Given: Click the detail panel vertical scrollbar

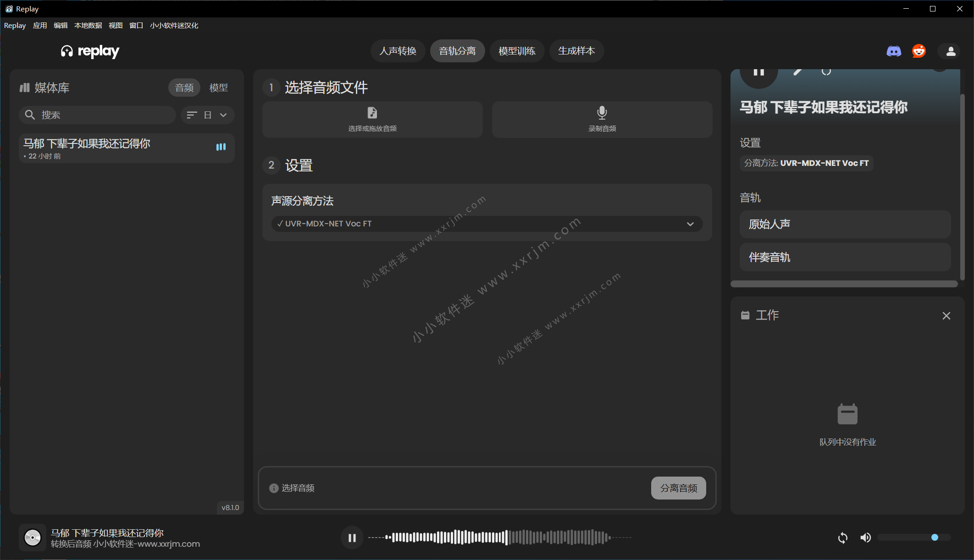Looking at the screenshot, I should pos(963,187).
